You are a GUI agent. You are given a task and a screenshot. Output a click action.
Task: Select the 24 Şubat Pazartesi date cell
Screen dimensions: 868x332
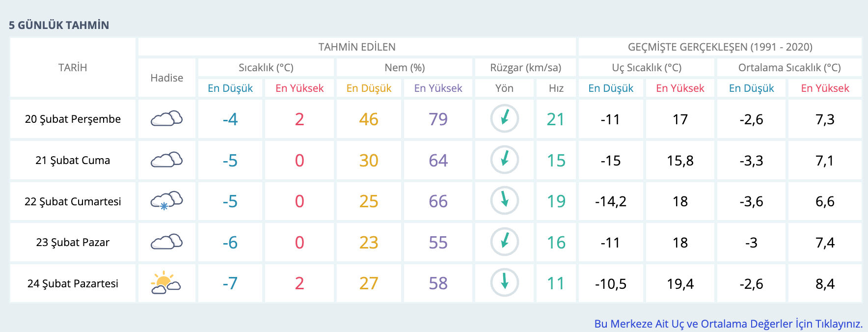click(x=73, y=283)
